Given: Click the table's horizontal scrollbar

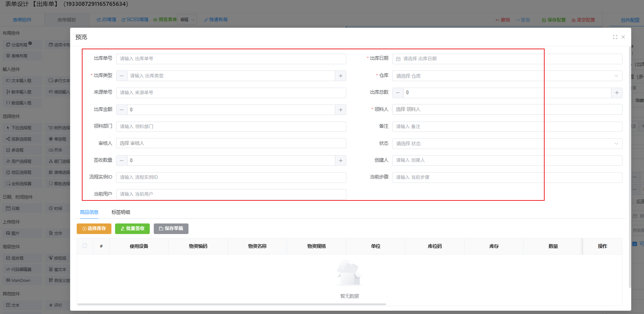Looking at the screenshot, I should pyautogui.click(x=232, y=304).
